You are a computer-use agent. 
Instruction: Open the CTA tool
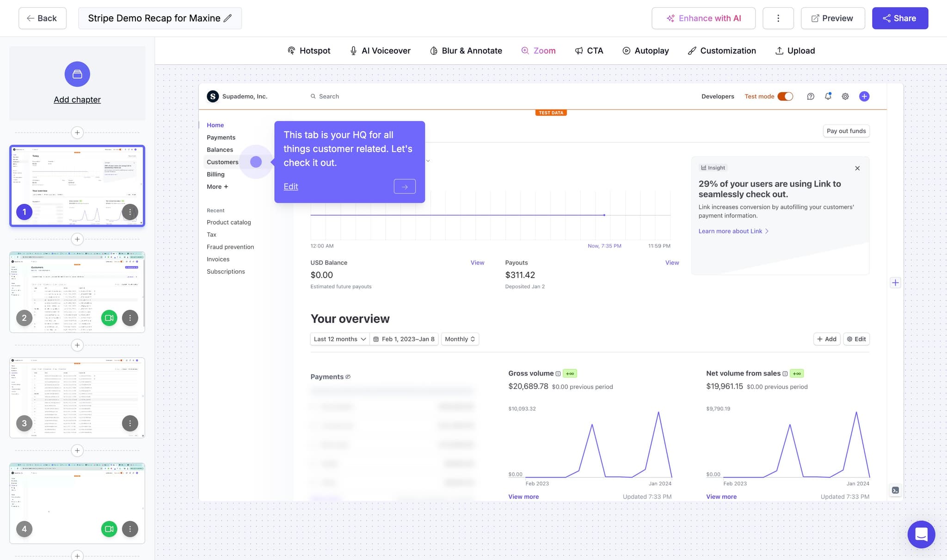589,51
